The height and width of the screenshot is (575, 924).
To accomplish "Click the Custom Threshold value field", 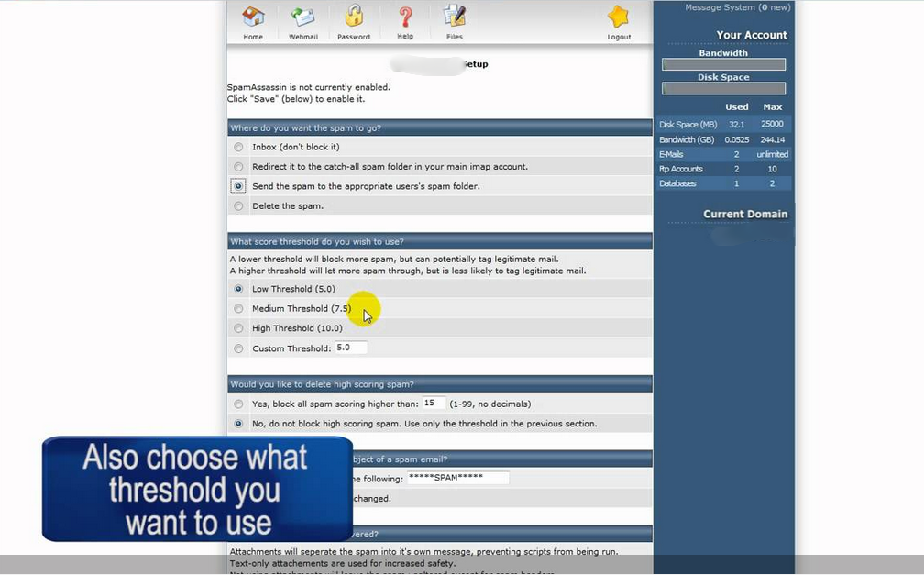I will pos(350,348).
